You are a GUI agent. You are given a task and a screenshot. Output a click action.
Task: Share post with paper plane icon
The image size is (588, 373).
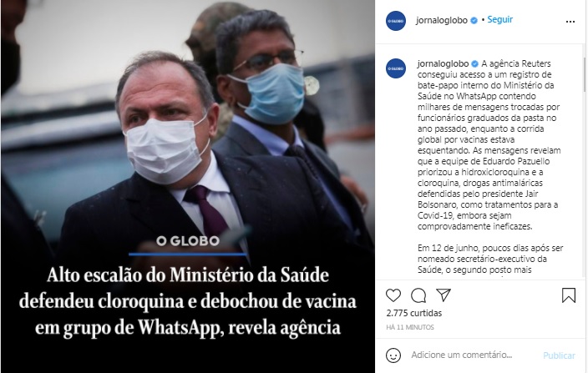444,295
